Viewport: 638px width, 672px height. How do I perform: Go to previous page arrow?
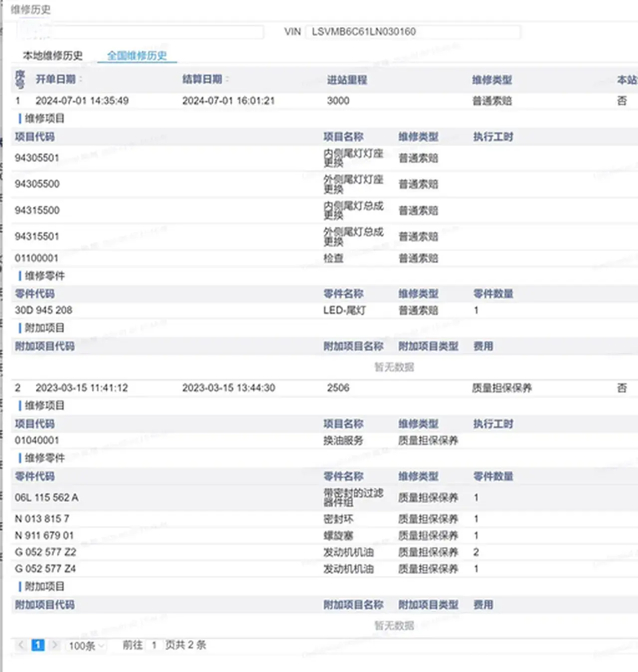pos(21,645)
